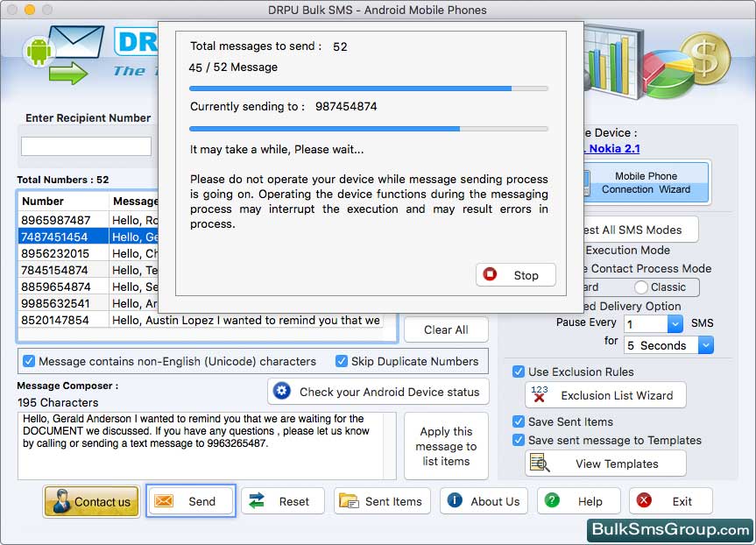Click Apply this message to list items
Viewport: 756px width, 545px height.
(x=446, y=446)
